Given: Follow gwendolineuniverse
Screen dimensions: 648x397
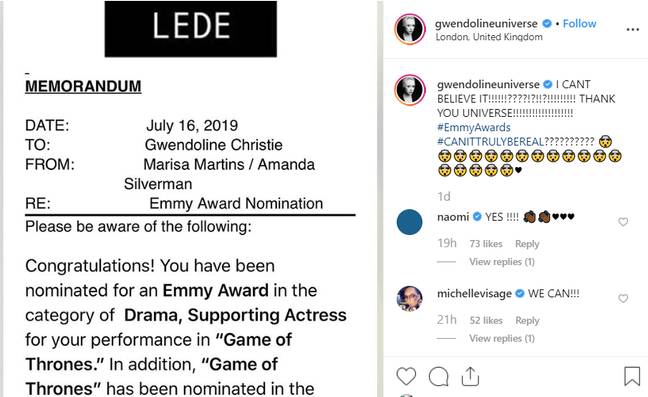Looking at the screenshot, I should (x=579, y=24).
